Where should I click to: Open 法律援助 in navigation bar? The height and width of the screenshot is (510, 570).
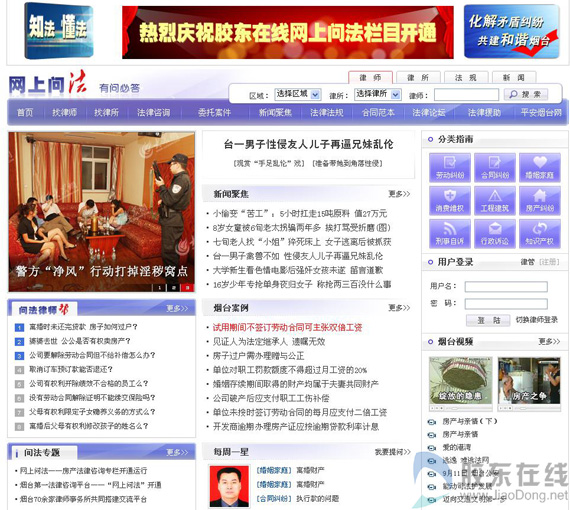point(484,113)
